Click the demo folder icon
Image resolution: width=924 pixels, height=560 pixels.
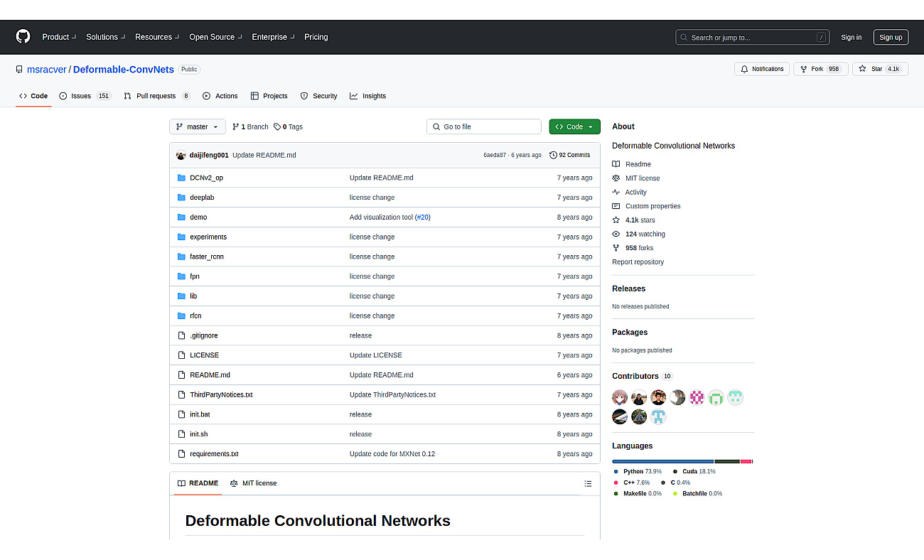click(181, 217)
